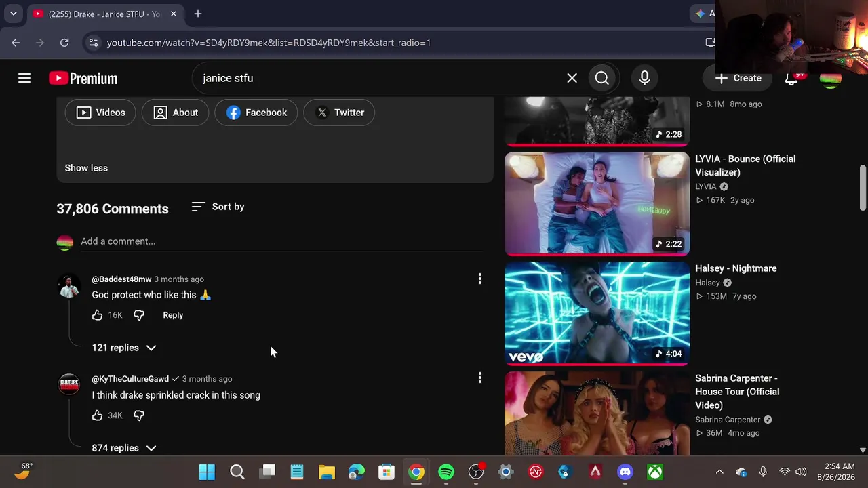View site information icon in address bar
868x488 pixels.
[x=94, y=43]
